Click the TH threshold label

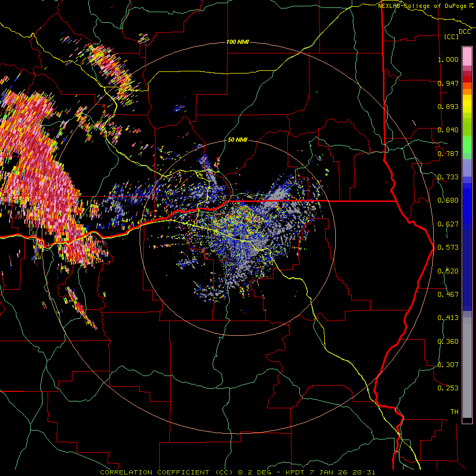(454, 412)
